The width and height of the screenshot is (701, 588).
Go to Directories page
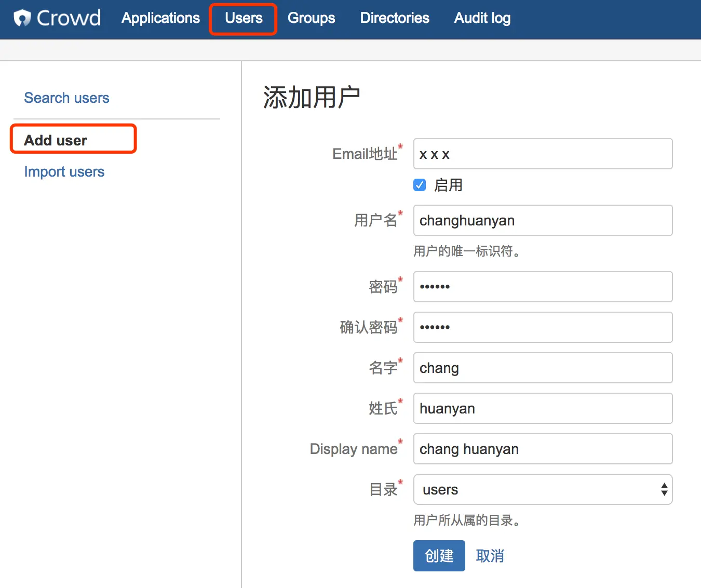(x=395, y=18)
